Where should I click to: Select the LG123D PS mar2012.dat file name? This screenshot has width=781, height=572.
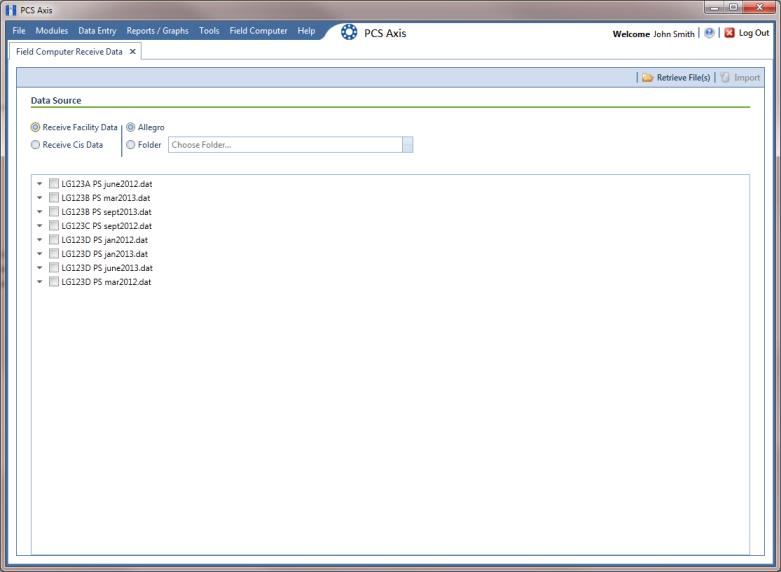(106, 282)
